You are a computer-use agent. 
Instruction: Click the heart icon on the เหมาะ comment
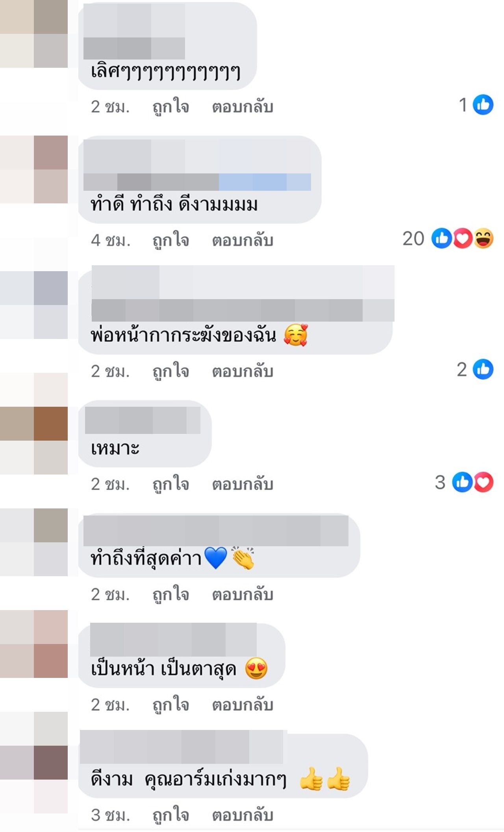point(484,482)
